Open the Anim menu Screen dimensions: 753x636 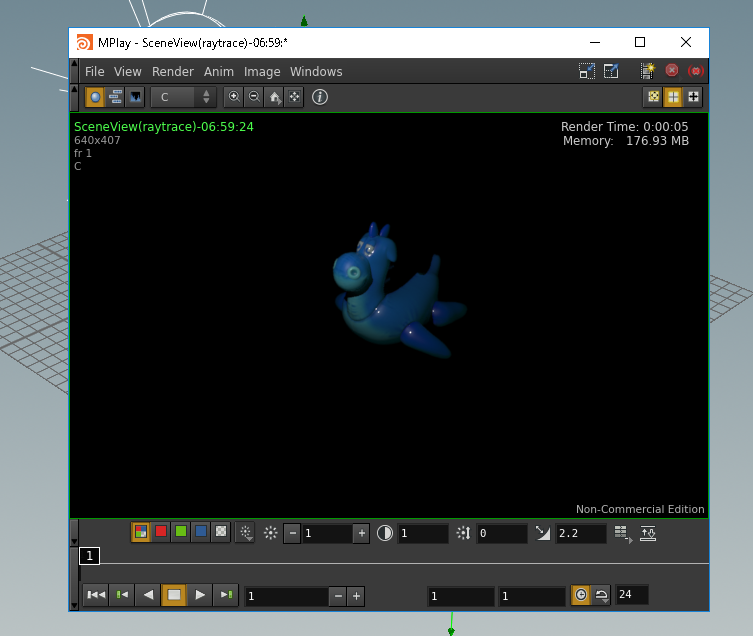click(x=219, y=72)
